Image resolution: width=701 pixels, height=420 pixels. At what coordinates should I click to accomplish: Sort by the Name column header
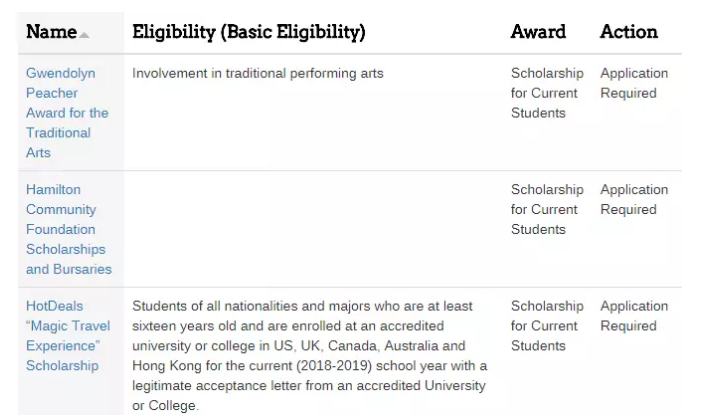tap(51, 32)
